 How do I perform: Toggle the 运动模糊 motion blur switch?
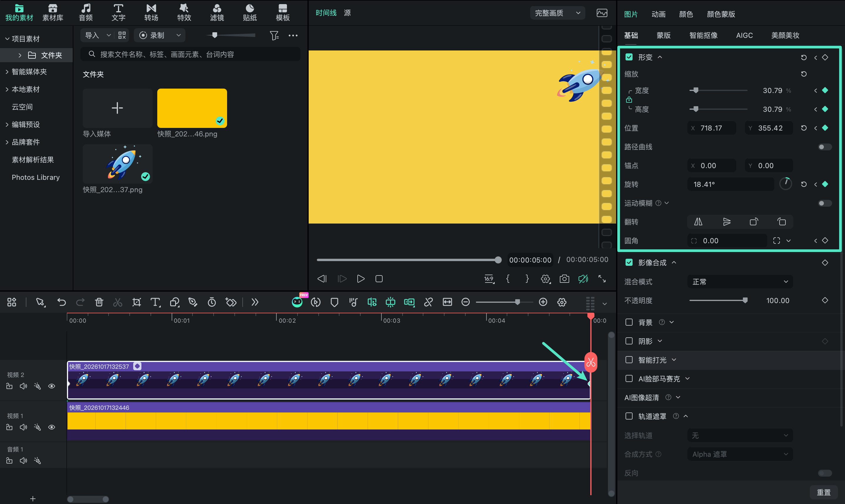point(825,203)
